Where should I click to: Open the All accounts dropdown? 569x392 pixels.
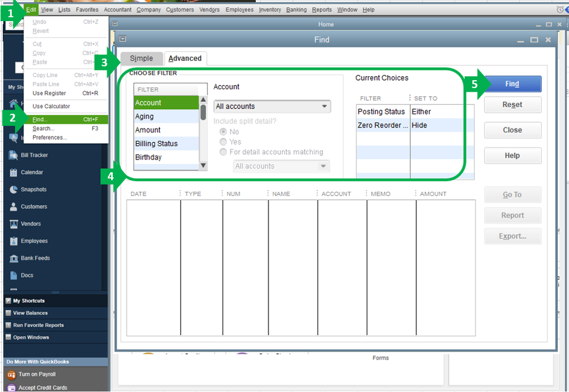(x=272, y=106)
